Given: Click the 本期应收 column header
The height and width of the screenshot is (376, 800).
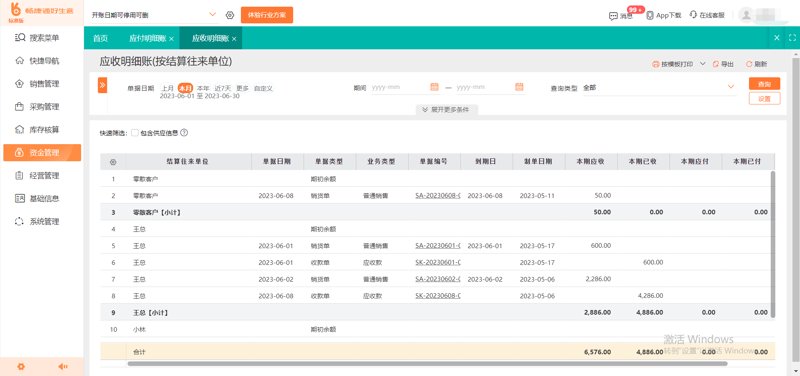Looking at the screenshot, I should coord(591,161).
